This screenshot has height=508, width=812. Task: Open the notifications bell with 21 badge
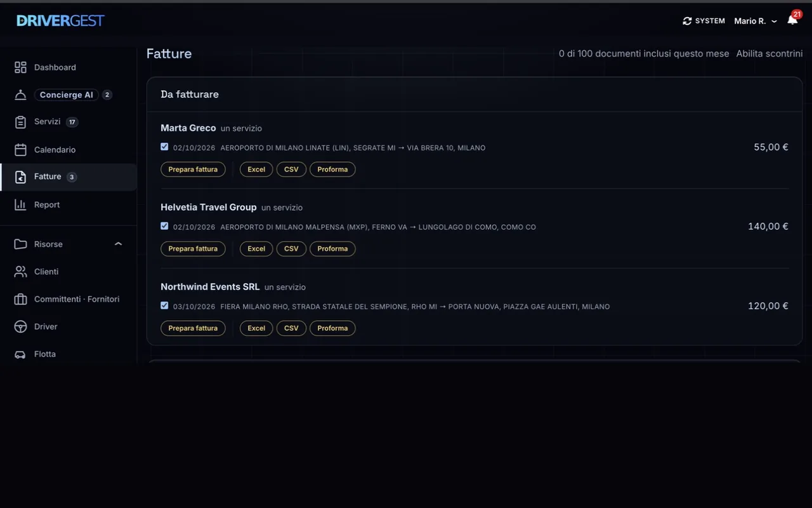pyautogui.click(x=793, y=19)
